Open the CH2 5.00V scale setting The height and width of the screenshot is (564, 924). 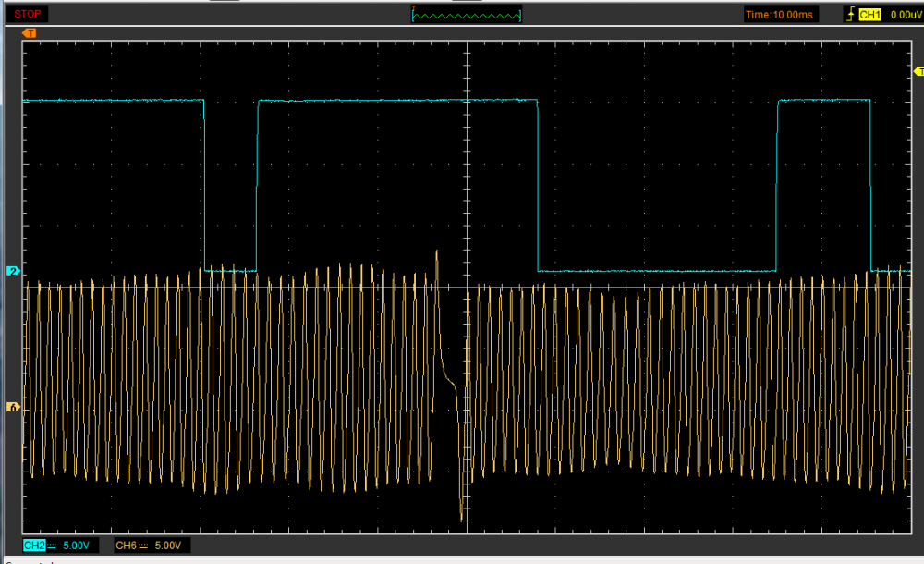click(x=76, y=546)
